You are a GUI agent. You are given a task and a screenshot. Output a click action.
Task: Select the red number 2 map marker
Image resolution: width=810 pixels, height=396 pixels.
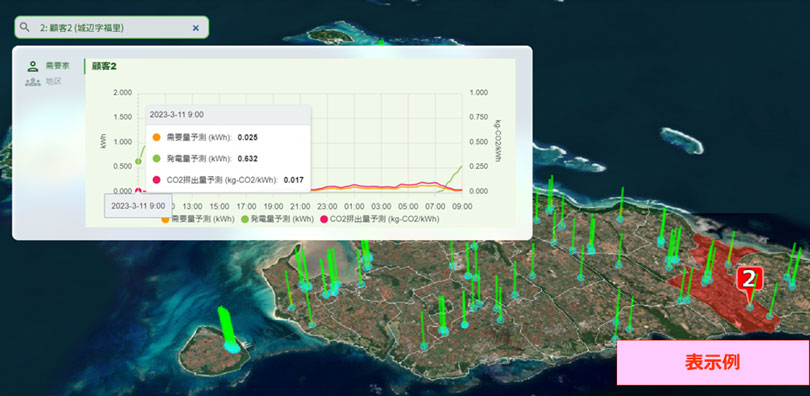[750, 280]
